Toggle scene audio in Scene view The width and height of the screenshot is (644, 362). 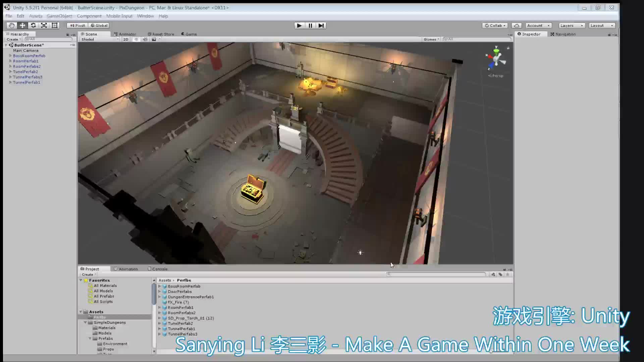(145, 39)
